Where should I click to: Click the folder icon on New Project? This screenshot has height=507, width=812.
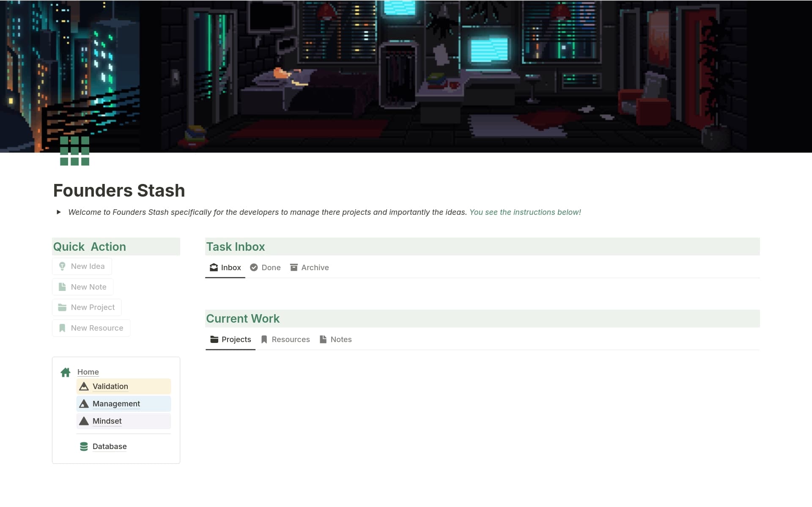pos(62,307)
